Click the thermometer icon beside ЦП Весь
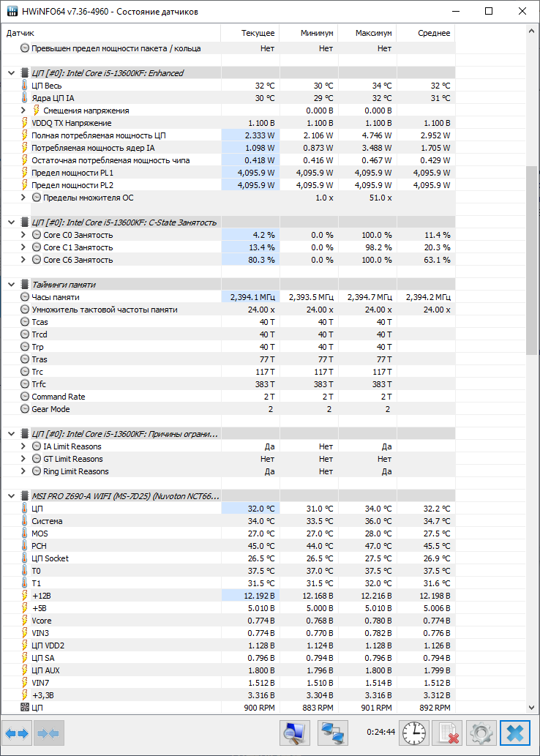 [x=25, y=86]
